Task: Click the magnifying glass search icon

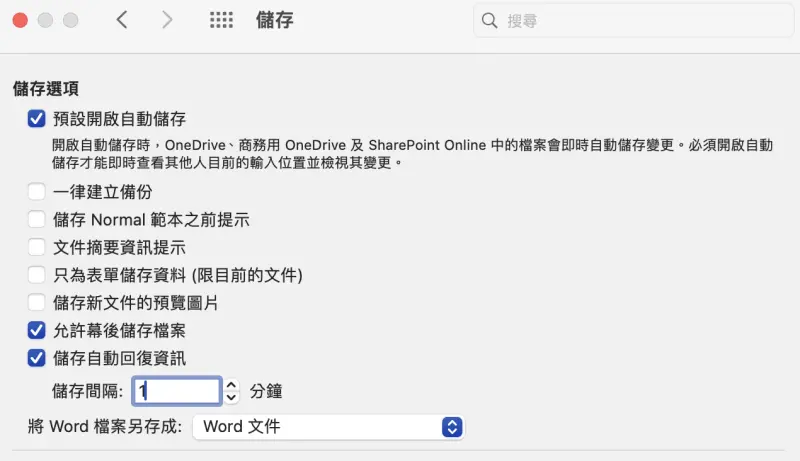Action: coord(489,20)
